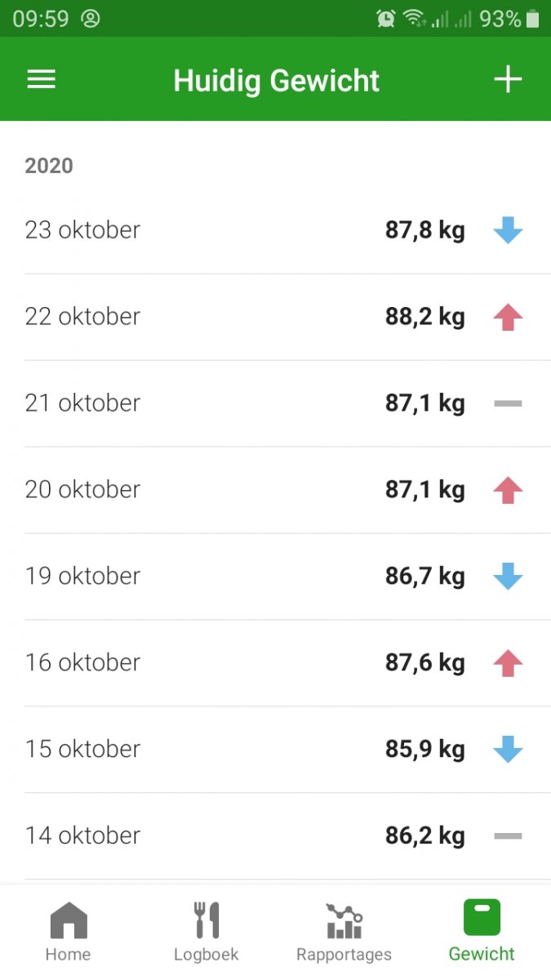The width and height of the screenshot is (551, 980).
Task: Tap the red up arrow for 22 oktober
Action: [x=509, y=317]
